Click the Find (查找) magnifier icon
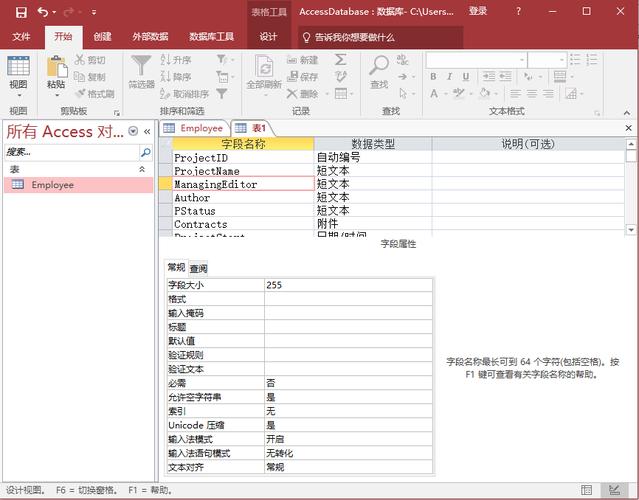The image size is (639, 500). (379, 65)
